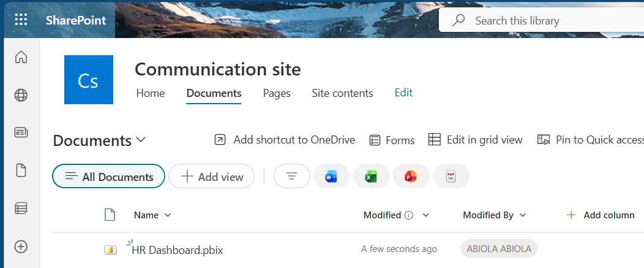
Task: Click the Edit navigation link
Action: coord(403,93)
